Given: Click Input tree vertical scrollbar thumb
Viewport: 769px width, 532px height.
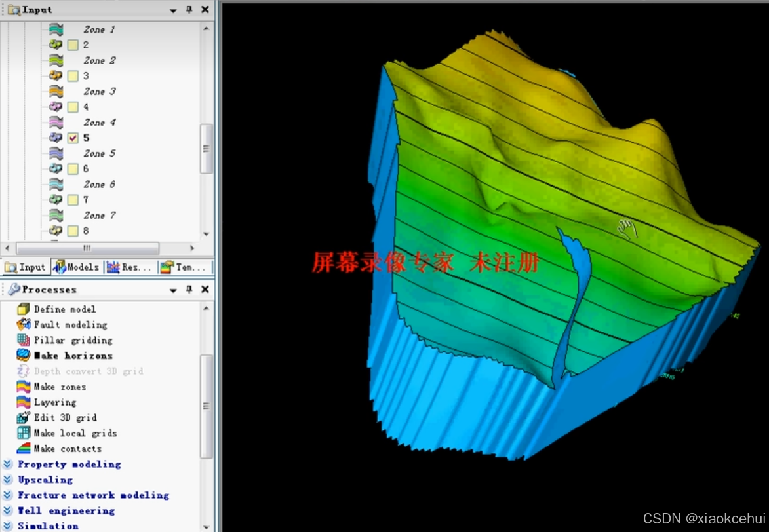Looking at the screenshot, I should point(207,149).
